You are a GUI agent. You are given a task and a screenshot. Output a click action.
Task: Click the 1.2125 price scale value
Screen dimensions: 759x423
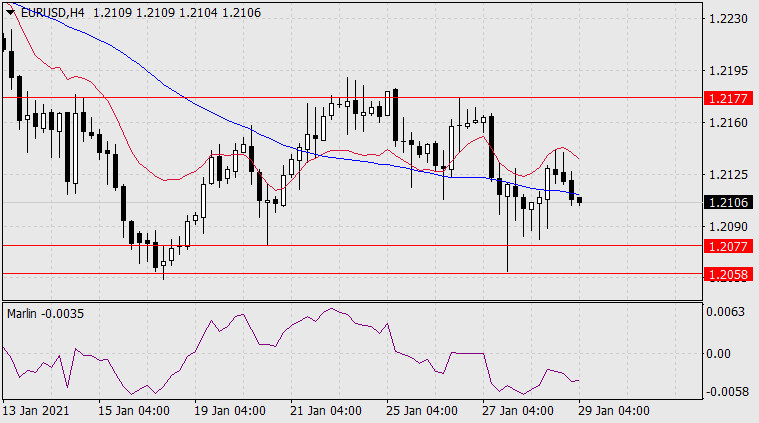(x=728, y=174)
